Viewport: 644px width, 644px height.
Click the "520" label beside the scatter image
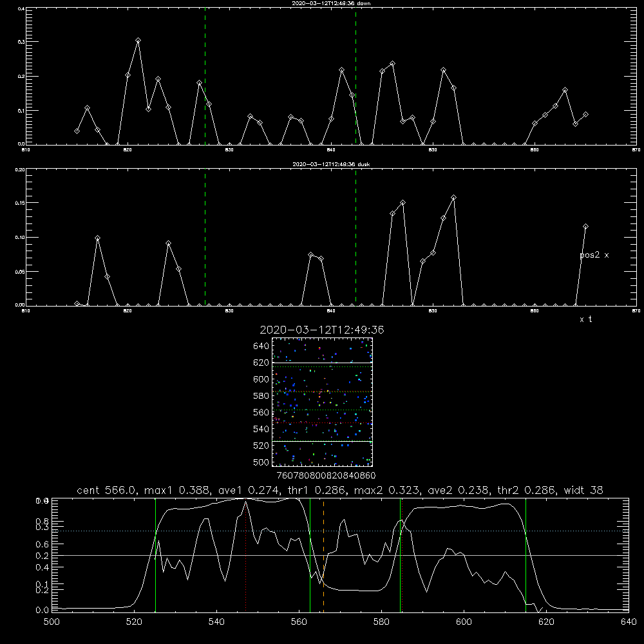tap(261, 446)
